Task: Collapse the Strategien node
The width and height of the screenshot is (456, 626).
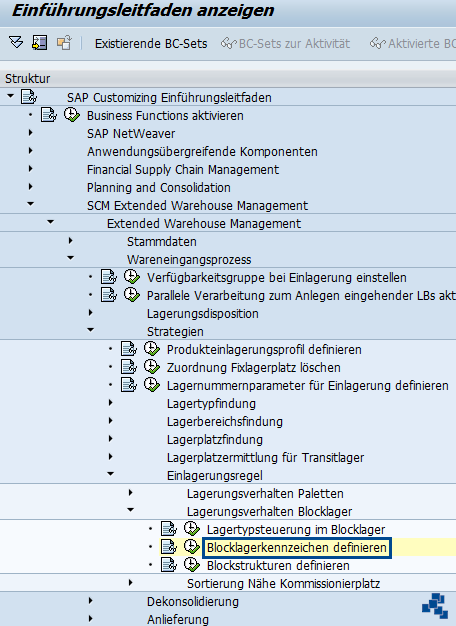Action: point(90,330)
